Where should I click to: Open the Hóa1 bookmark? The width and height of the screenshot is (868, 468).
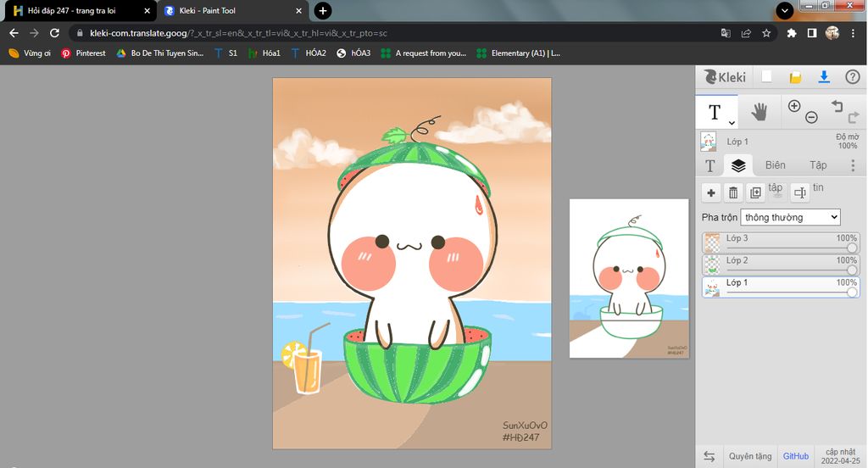click(264, 53)
